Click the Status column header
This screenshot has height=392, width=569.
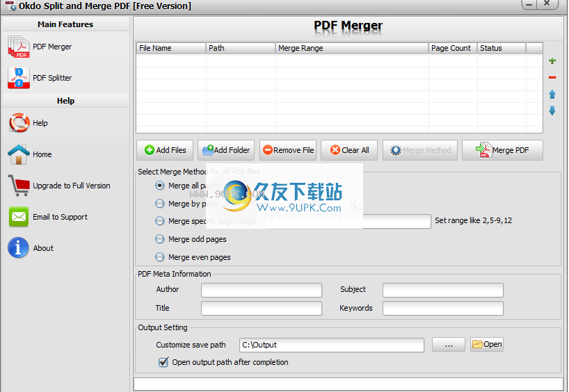(x=502, y=48)
